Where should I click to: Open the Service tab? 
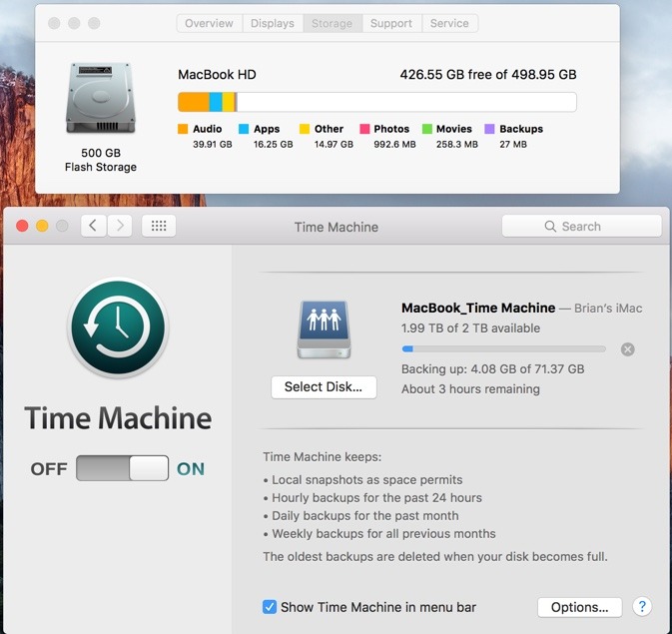tap(449, 23)
